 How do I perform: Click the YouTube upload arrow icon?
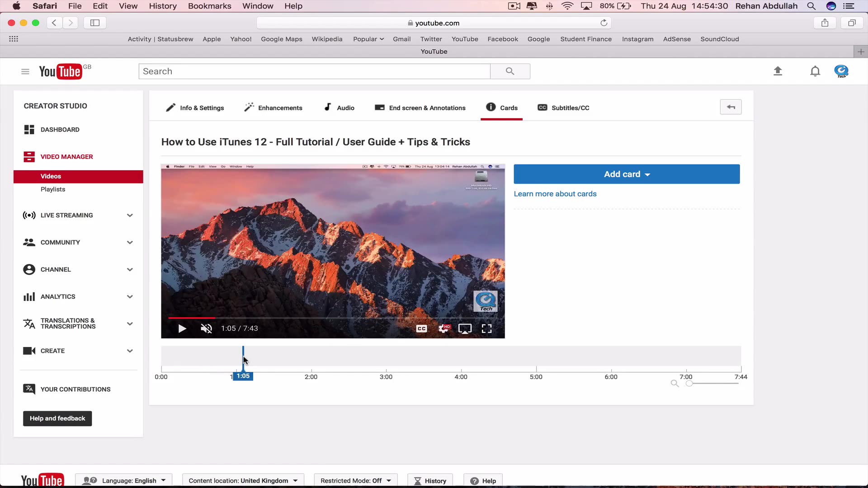778,71
